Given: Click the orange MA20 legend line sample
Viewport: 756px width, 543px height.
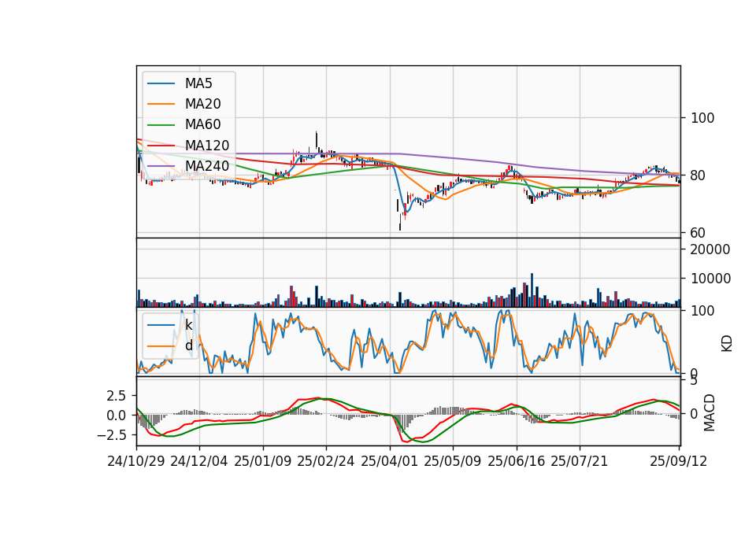Looking at the screenshot, I should click(x=161, y=104).
